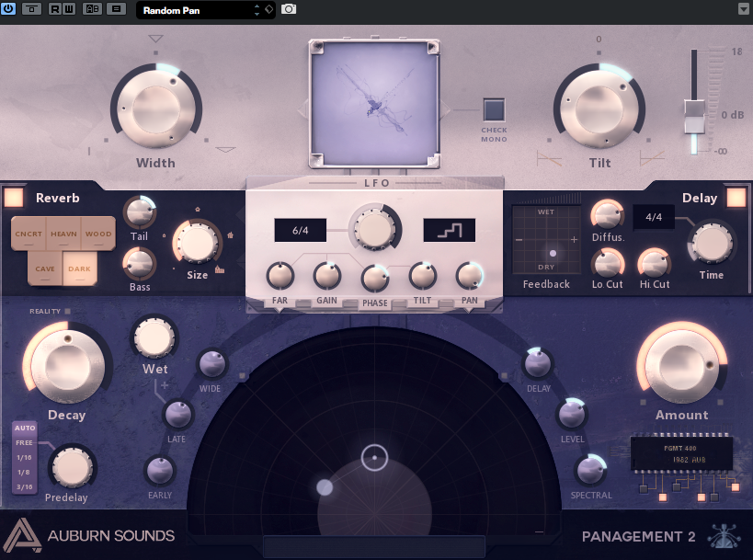
Task: Toggle the Delay section on/off
Action: click(x=736, y=198)
